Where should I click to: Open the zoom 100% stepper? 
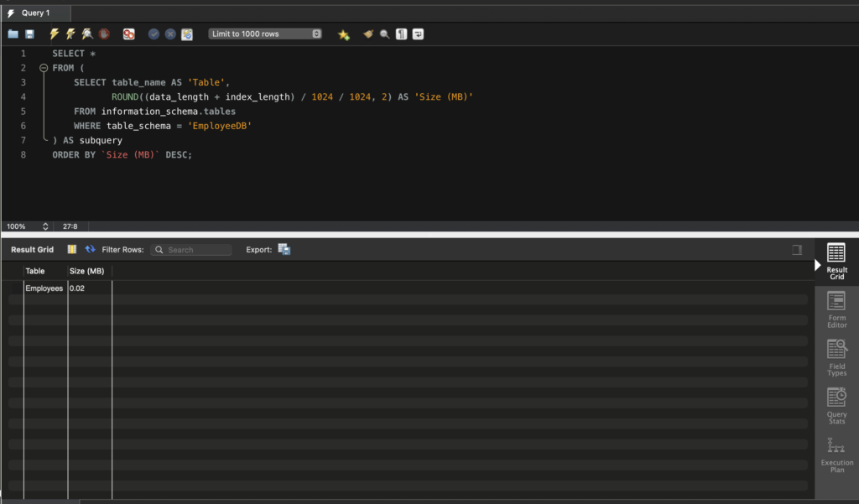tap(45, 226)
